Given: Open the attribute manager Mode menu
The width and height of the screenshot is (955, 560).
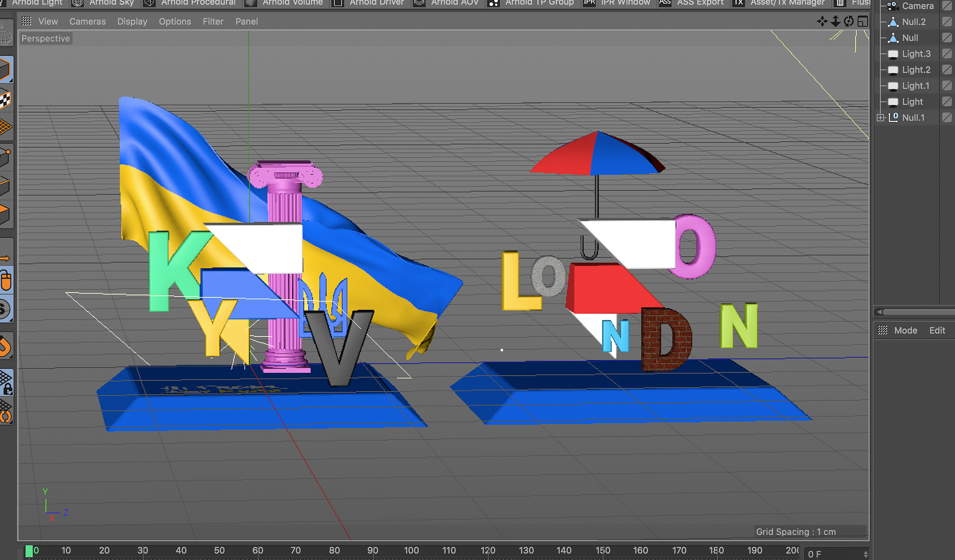Looking at the screenshot, I should [905, 330].
